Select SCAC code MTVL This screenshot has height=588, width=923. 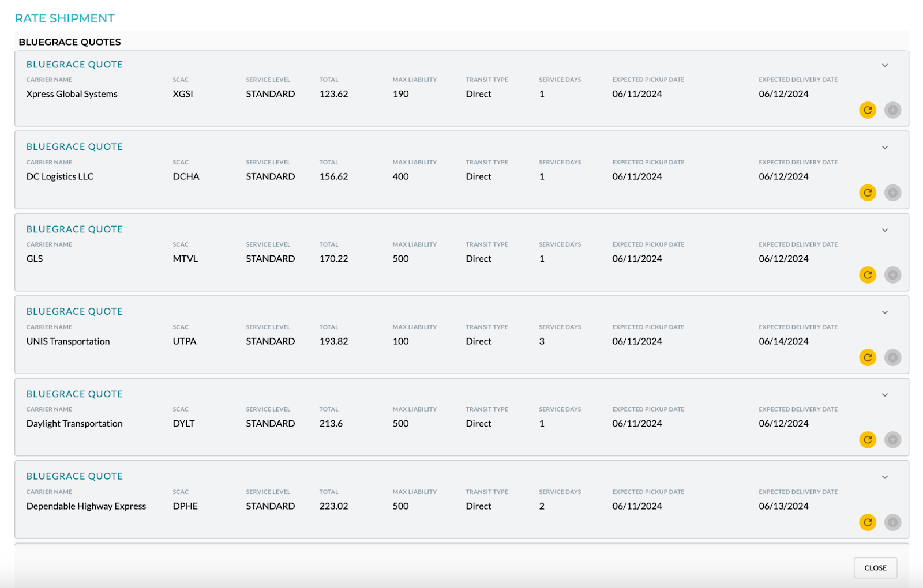[185, 259]
